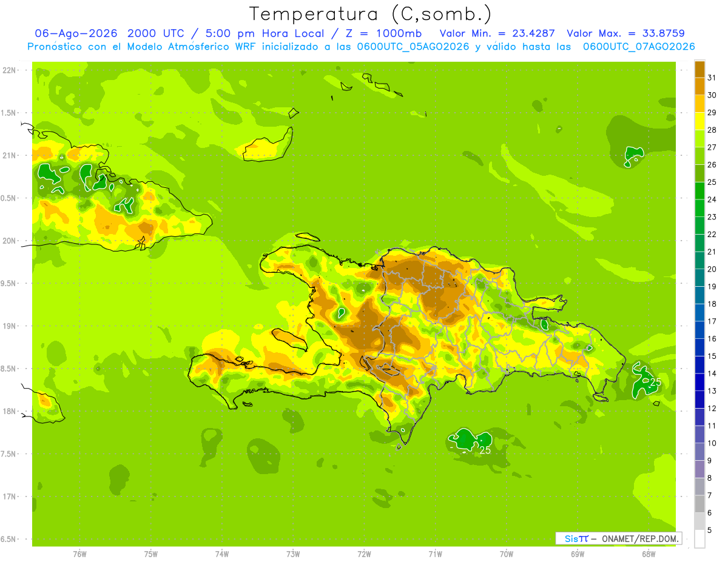Click the blue legend swatch between 12 and 13
Viewport: 728px width, 562px height.
click(x=699, y=400)
